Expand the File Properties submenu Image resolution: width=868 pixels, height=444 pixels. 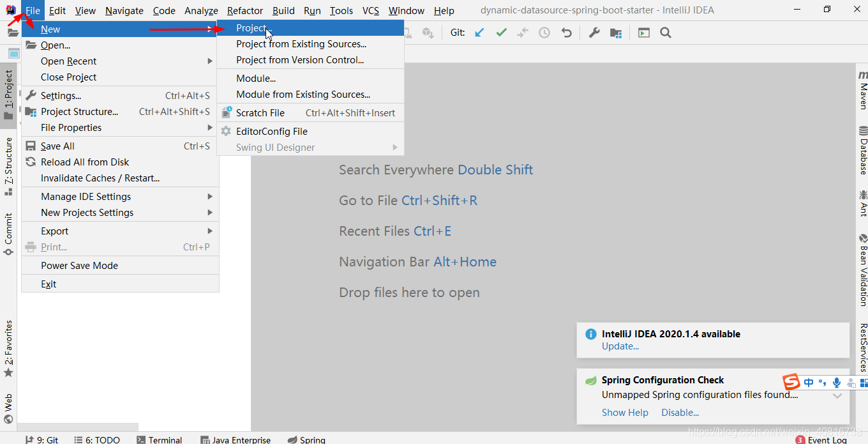pos(120,128)
